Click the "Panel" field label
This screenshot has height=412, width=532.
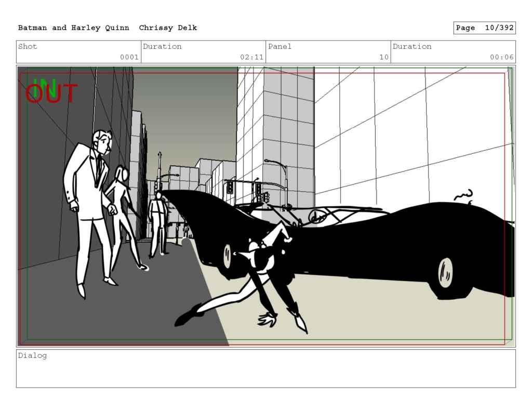(x=280, y=46)
